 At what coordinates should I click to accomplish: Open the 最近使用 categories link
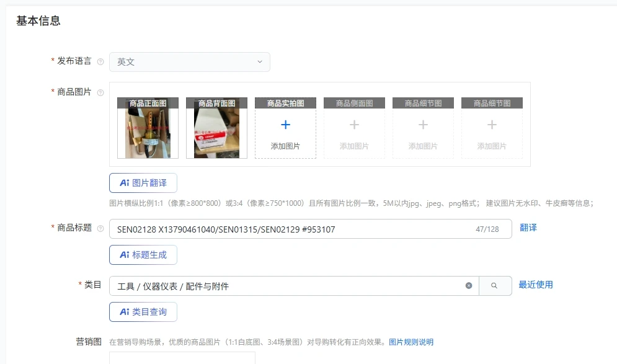click(x=536, y=285)
